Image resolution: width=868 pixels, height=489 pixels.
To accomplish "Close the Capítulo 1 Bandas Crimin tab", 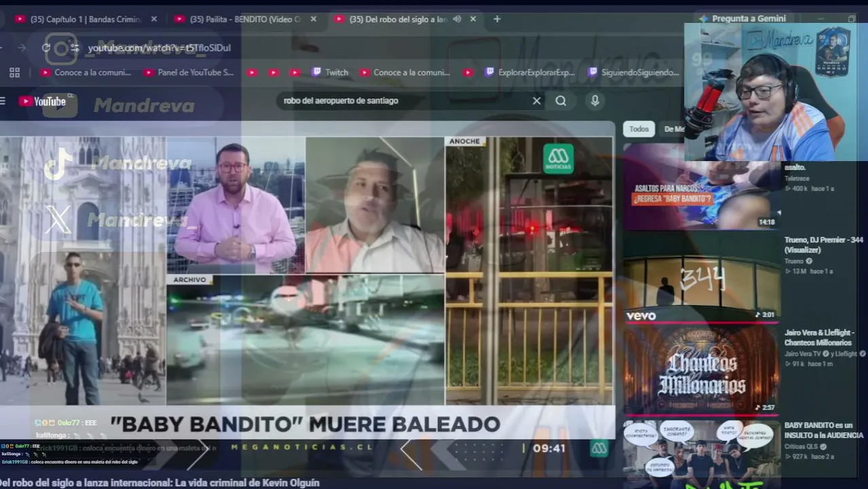I will point(153,19).
